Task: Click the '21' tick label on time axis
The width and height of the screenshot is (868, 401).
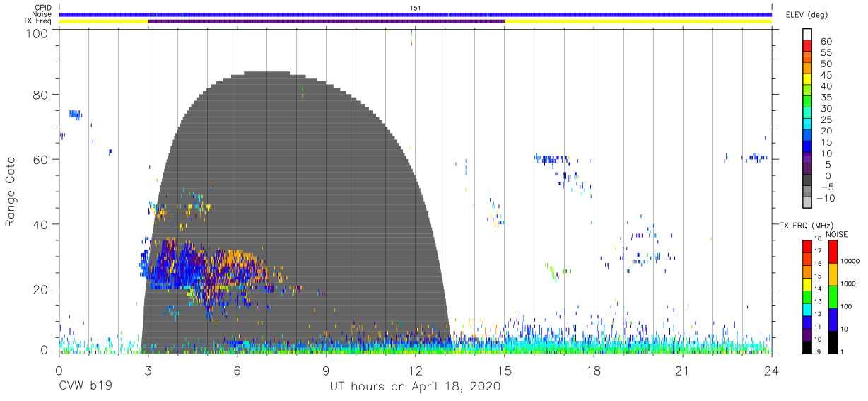Action: coord(682,370)
